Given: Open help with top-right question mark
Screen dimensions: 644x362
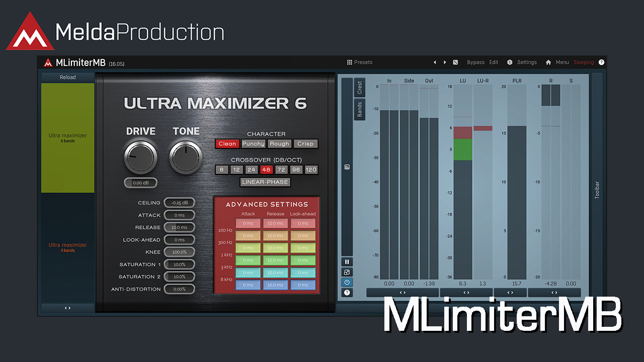Looking at the screenshot, I should point(601,62).
